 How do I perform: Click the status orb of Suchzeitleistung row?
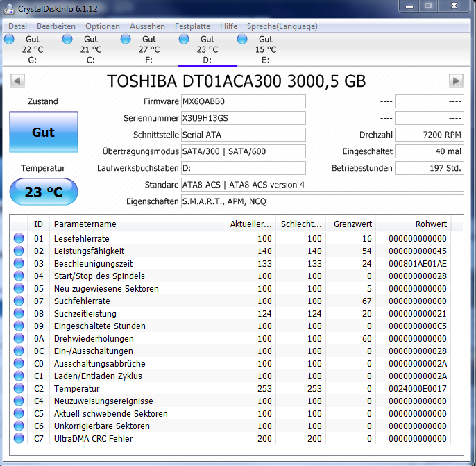click(19, 313)
